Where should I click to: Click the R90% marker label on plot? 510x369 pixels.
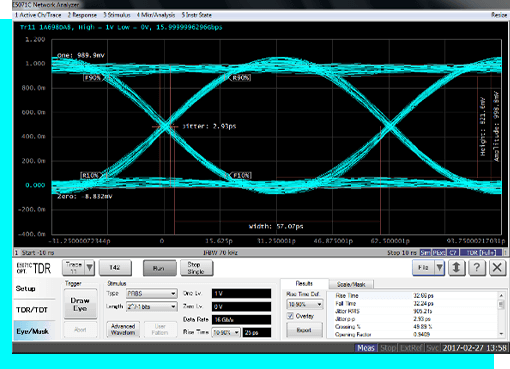click(241, 78)
